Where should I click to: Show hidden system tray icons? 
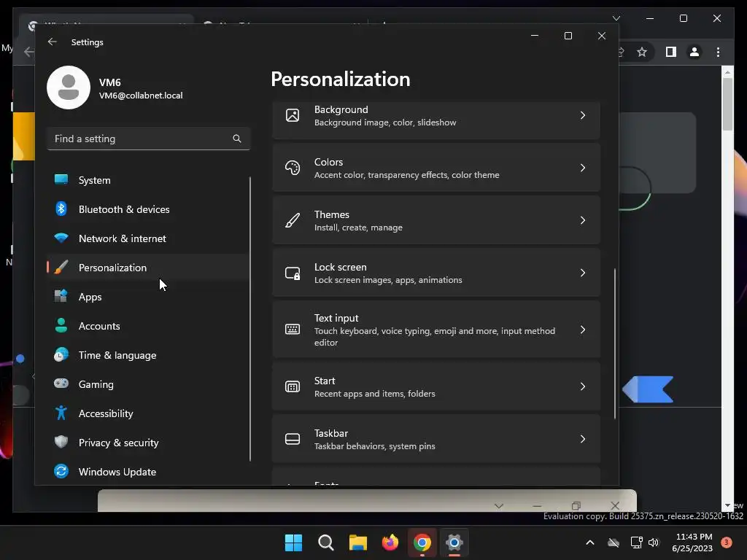point(589,542)
